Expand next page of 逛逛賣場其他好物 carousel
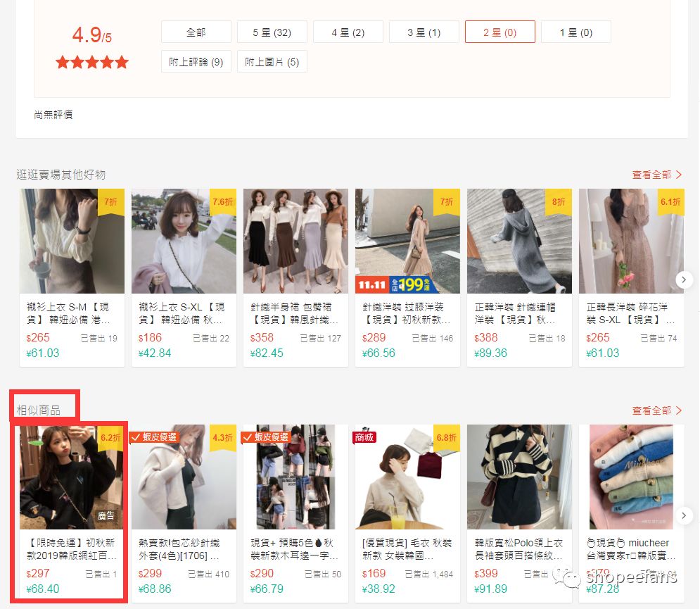 [684, 280]
